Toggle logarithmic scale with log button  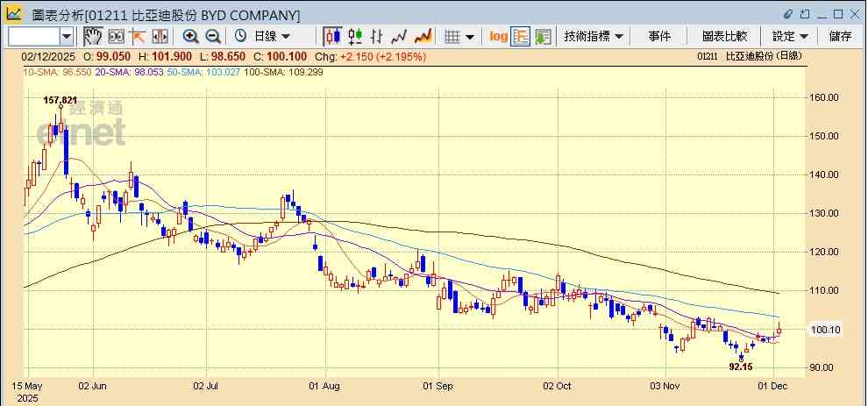pos(498,36)
